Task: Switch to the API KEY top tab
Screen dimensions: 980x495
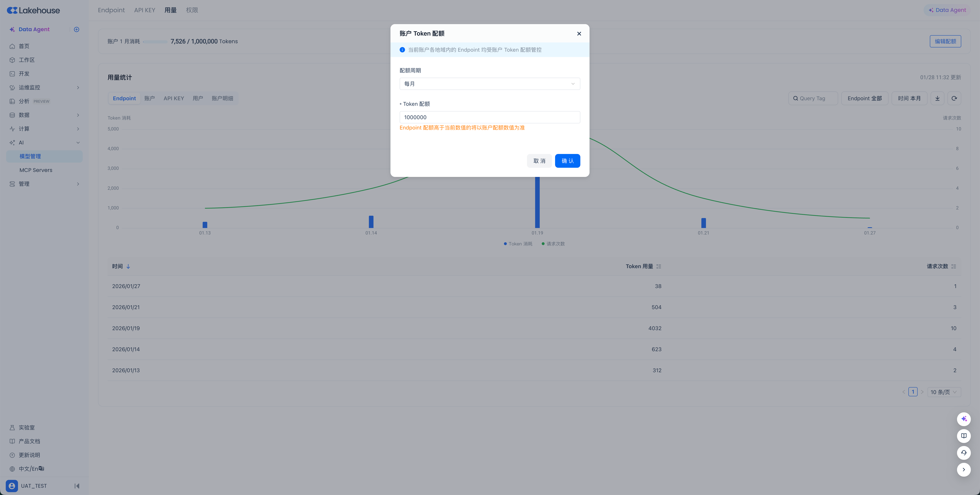Action: [x=144, y=10]
